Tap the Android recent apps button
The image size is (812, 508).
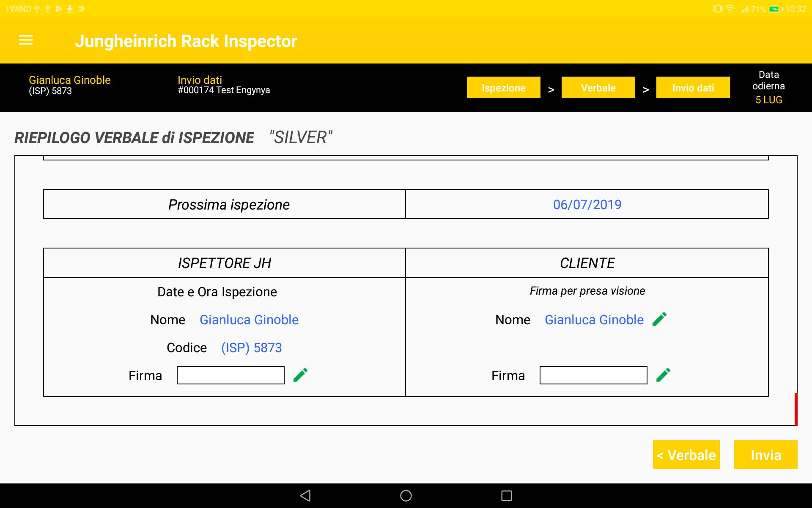(x=507, y=496)
